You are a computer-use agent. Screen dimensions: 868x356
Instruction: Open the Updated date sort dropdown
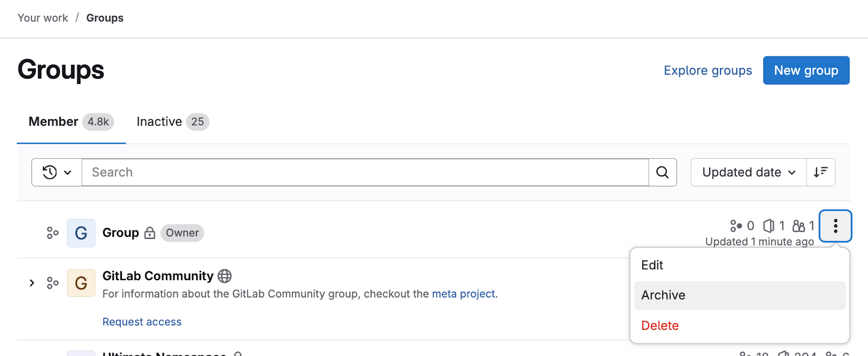click(748, 172)
